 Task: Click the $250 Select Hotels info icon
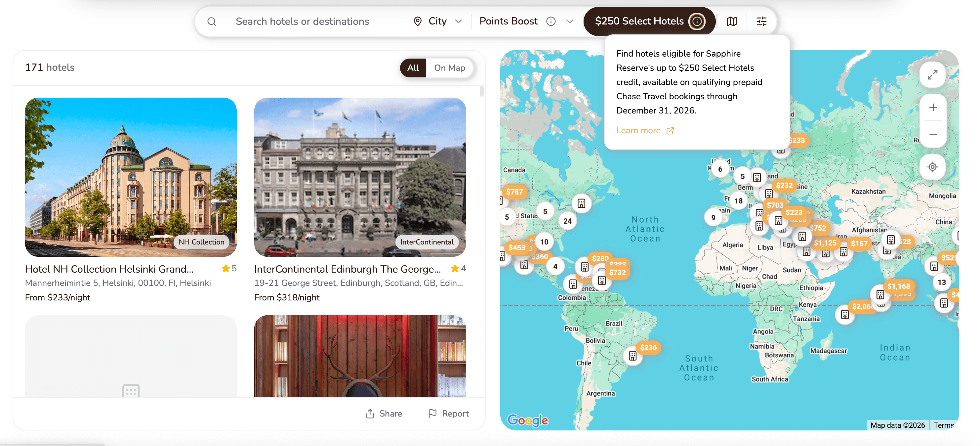click(697, 21)
